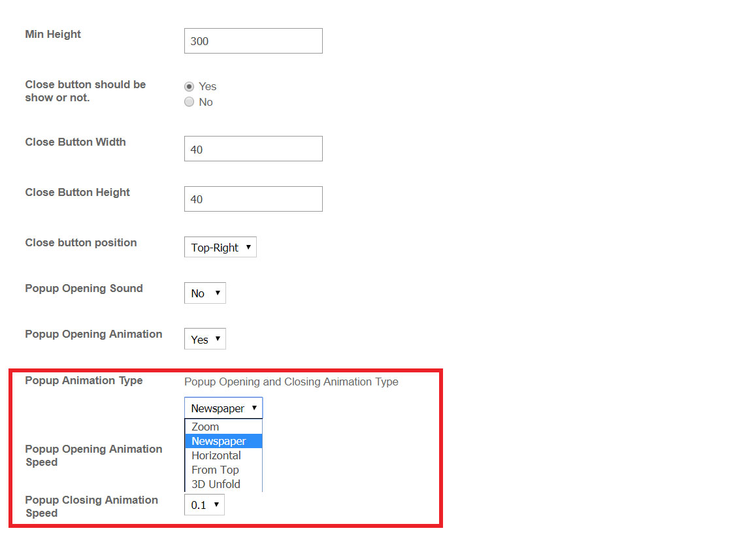Viewport: 756px width, 537px height.
Task: Open the Popup Opening Animation dropdown
Action: click(x=205, y=338)
